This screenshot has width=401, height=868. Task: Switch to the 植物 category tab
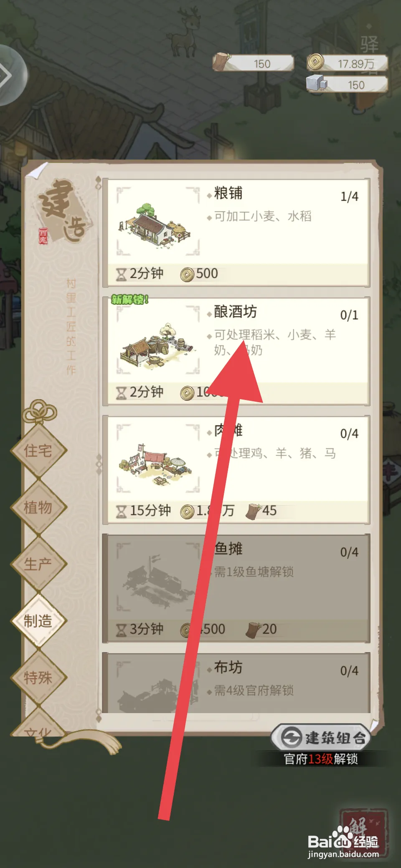tap(38, 507)
